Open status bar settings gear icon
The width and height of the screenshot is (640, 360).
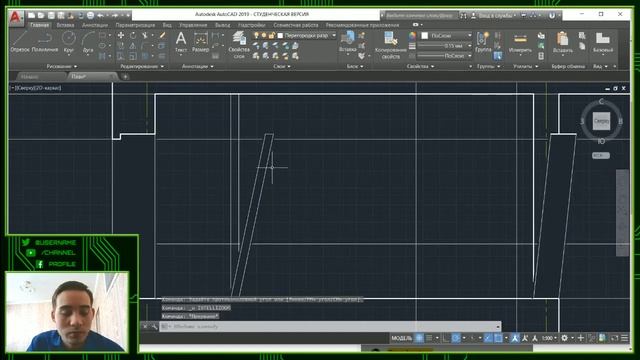point(564,338)
